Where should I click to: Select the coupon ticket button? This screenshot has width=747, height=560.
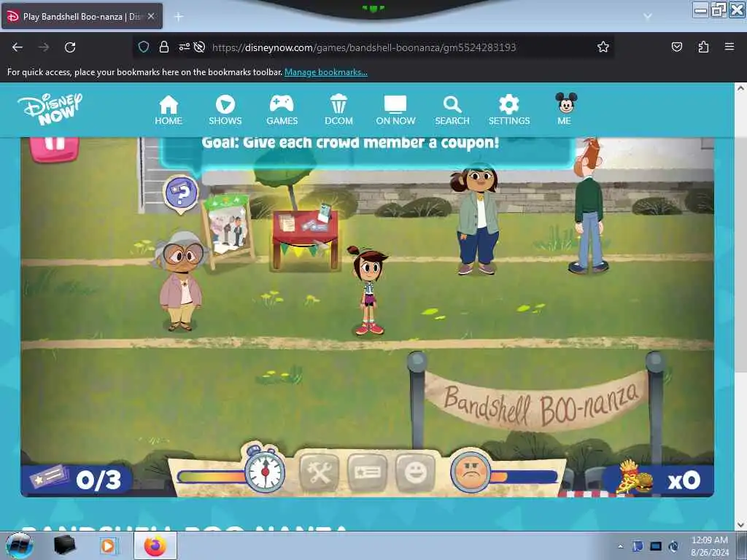[368, 472]
